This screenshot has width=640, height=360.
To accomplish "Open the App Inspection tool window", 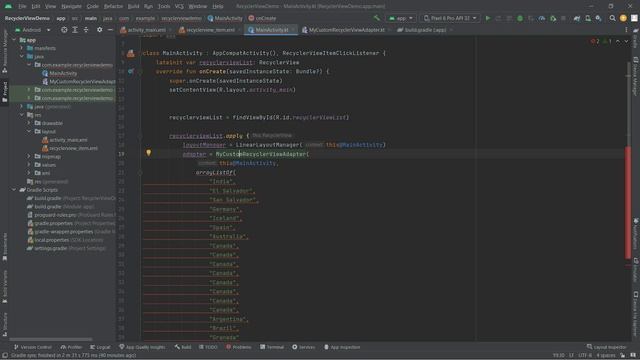I will [342, 347].
